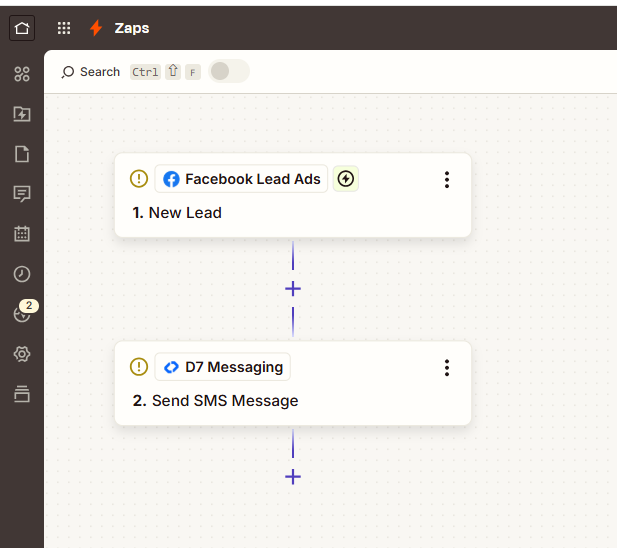
Task: Open the Notes page icon in sidebar
Action: point(22,154)
